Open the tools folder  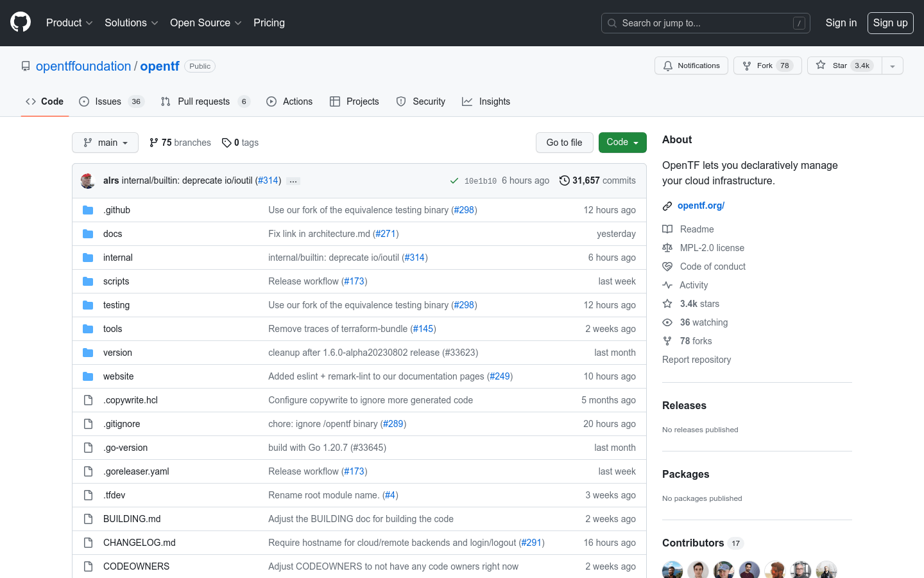[x=113, y=329]
